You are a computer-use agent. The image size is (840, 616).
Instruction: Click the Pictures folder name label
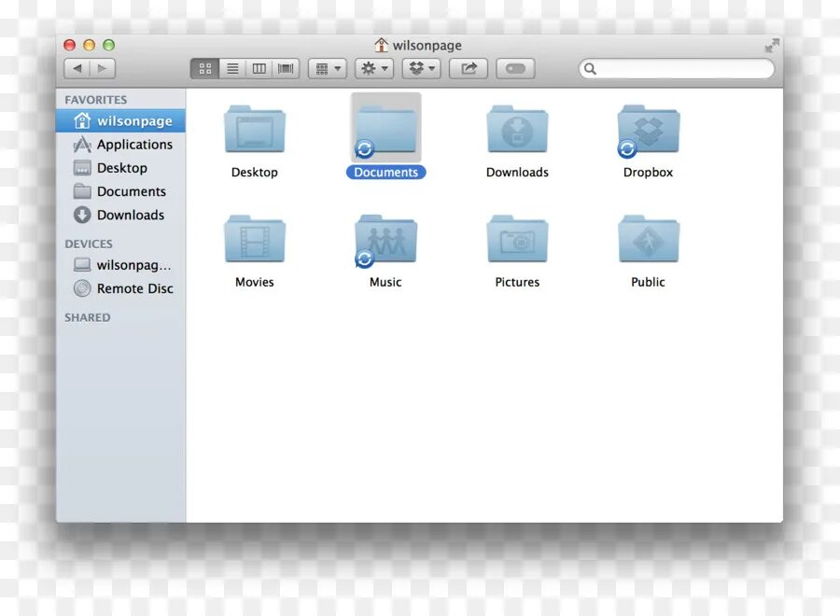click(x=517, y=282)
